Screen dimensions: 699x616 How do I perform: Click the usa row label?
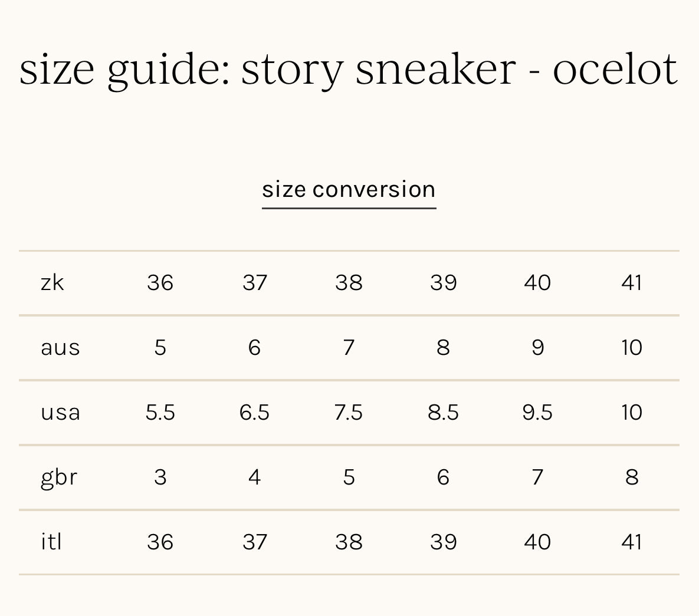[60, 413]
